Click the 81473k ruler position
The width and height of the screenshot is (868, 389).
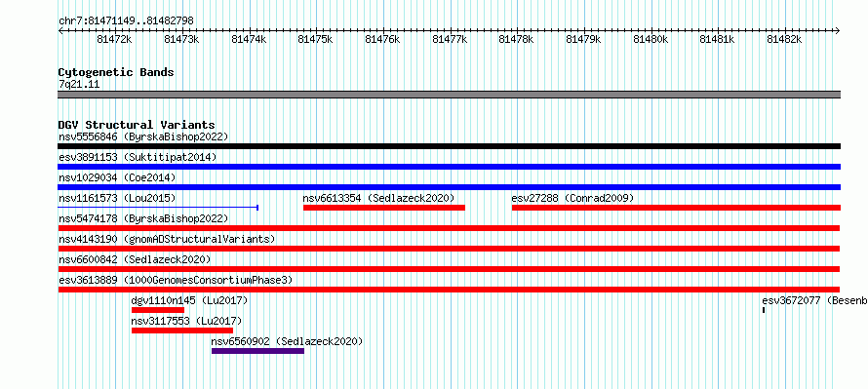[181, 39]
